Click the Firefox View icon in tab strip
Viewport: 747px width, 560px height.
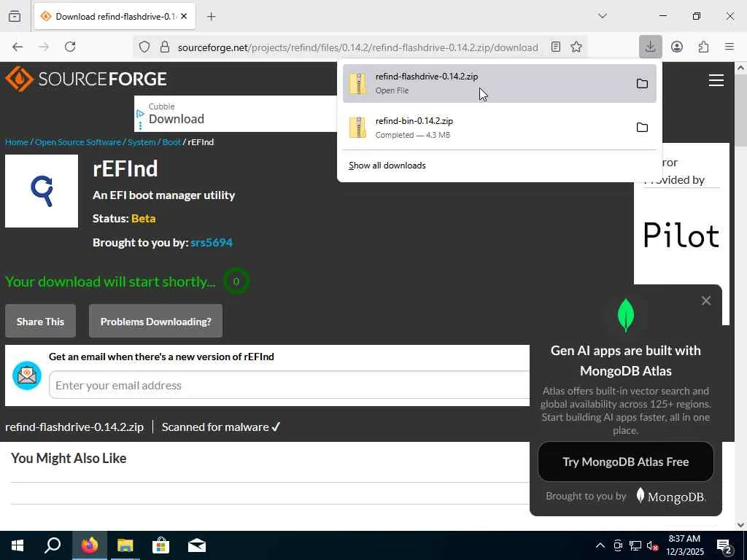(x=15, y=16)
